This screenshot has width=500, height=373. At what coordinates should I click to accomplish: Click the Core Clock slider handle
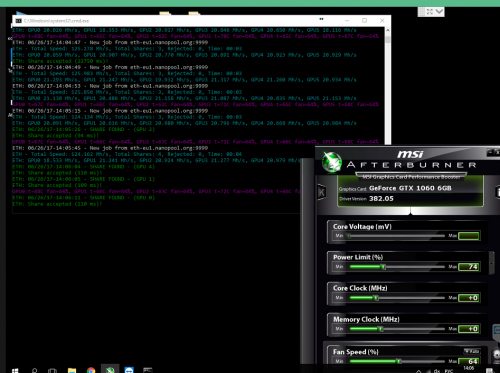[x=376, y=298]
